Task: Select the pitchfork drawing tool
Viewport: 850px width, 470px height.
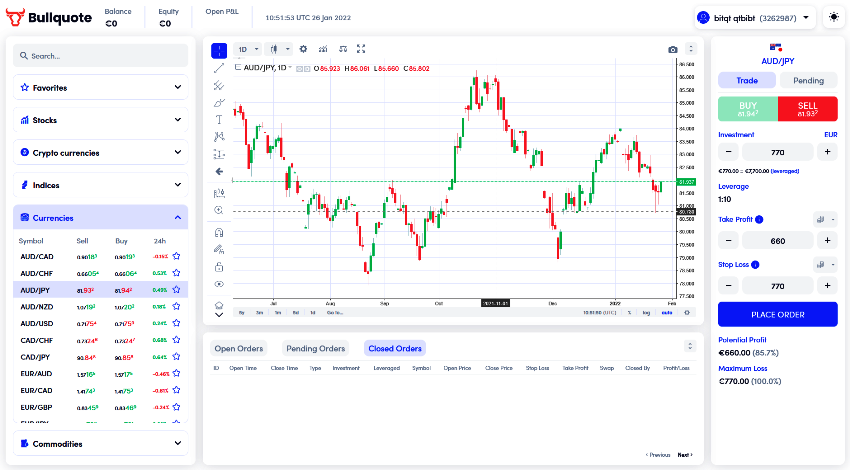Action: click(x=219, y=86)
